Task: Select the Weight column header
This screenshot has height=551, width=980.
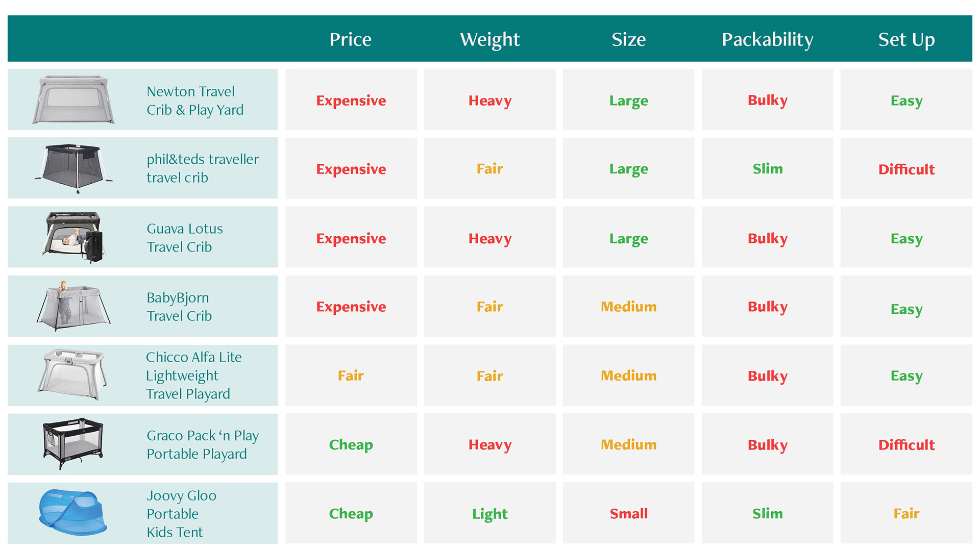Action: pyautogui.click(x=489, y=39)
